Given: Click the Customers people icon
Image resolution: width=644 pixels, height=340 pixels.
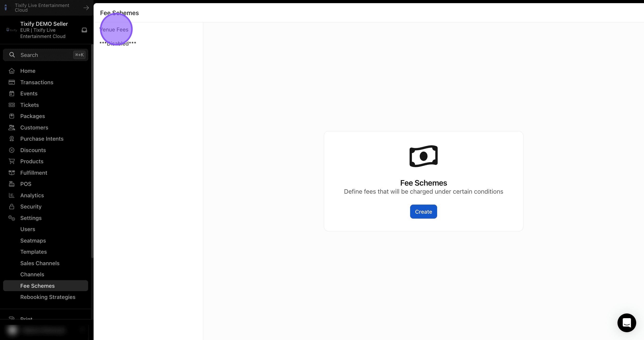Looking at the screenshot, I should coord(11,128).
